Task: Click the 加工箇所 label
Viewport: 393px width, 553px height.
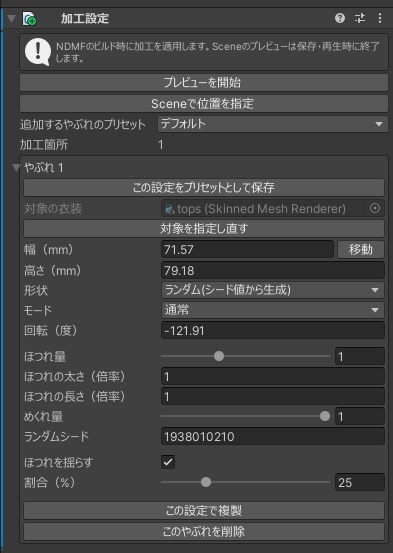Action: tap(44, 145)
